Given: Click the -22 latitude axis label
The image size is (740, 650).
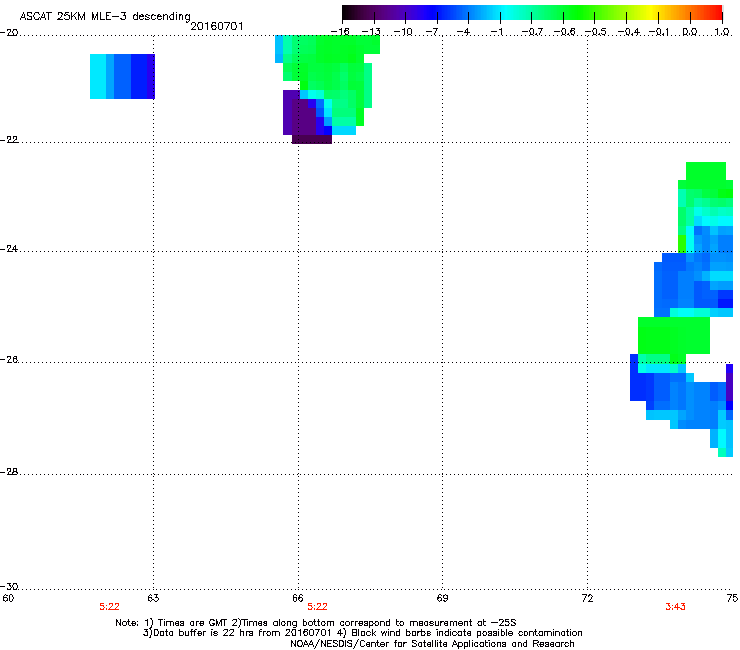Looking at the screenshot, I should coord(9,140).
